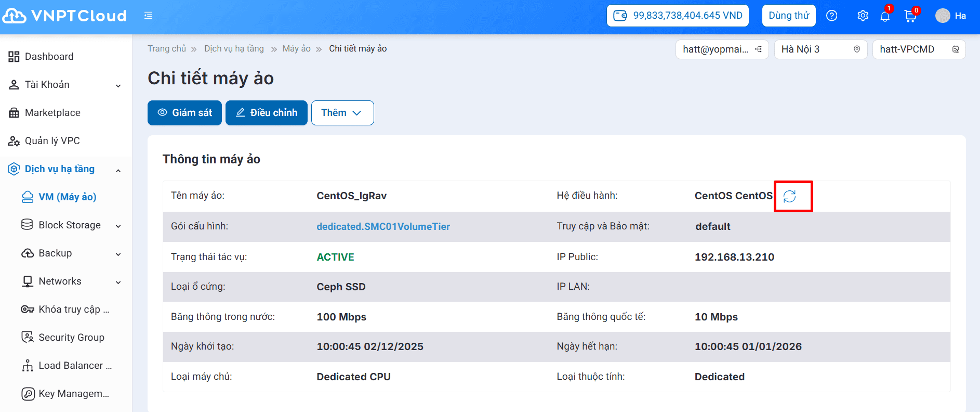Expand the Thêm dropdown button
This screenshot has width=980, height=412.
(342, 113)
